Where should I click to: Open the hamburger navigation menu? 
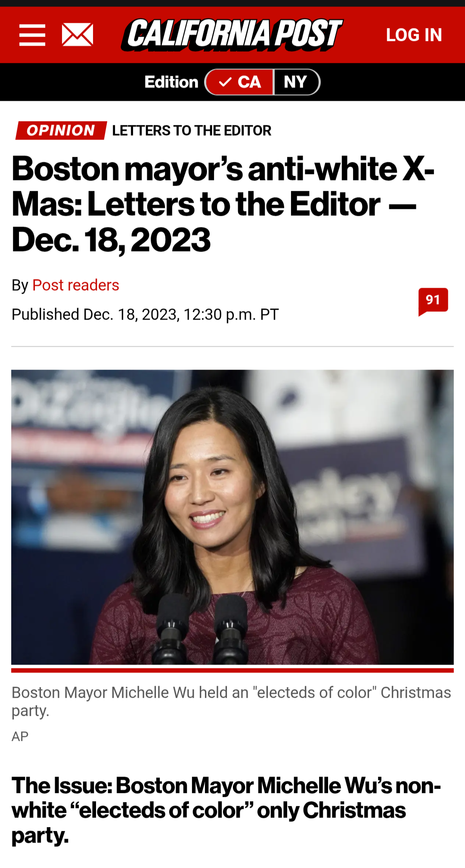[32, 35]
